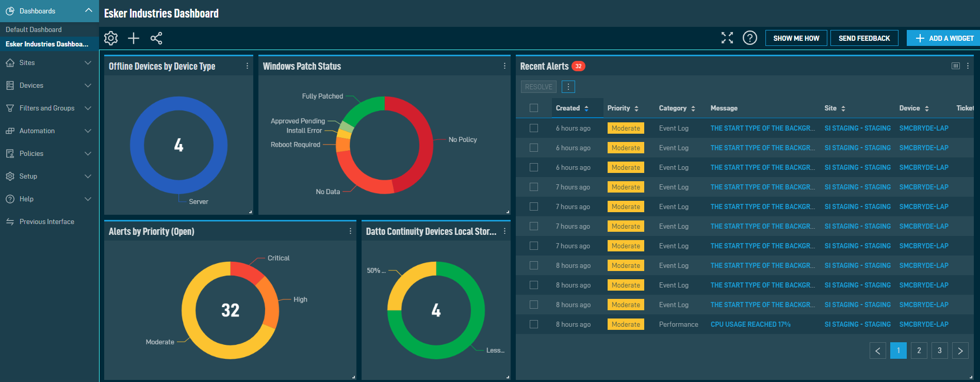Screen dimensions: 980x382
Task: Click the Show Me How button
Action: point(796,38)
